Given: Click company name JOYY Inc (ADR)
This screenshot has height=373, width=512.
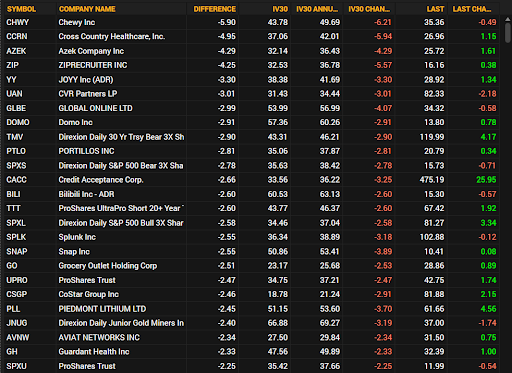Looking at the screenshot, I should click(86, 80).
